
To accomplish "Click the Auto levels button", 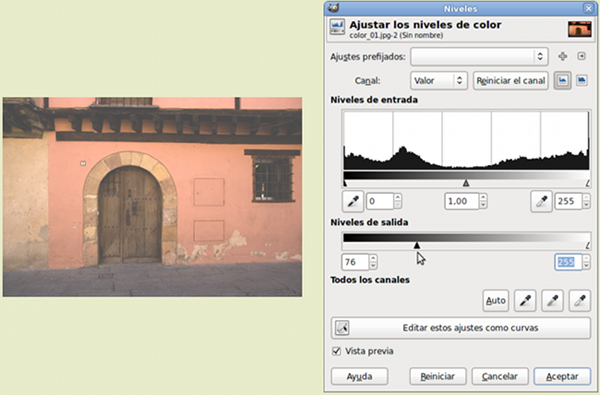I will coord(496,301).
